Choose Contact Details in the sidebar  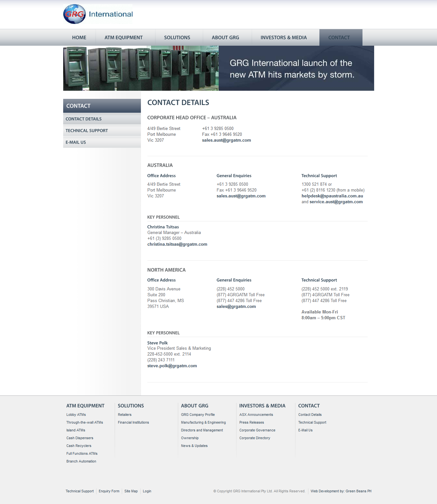84,119
